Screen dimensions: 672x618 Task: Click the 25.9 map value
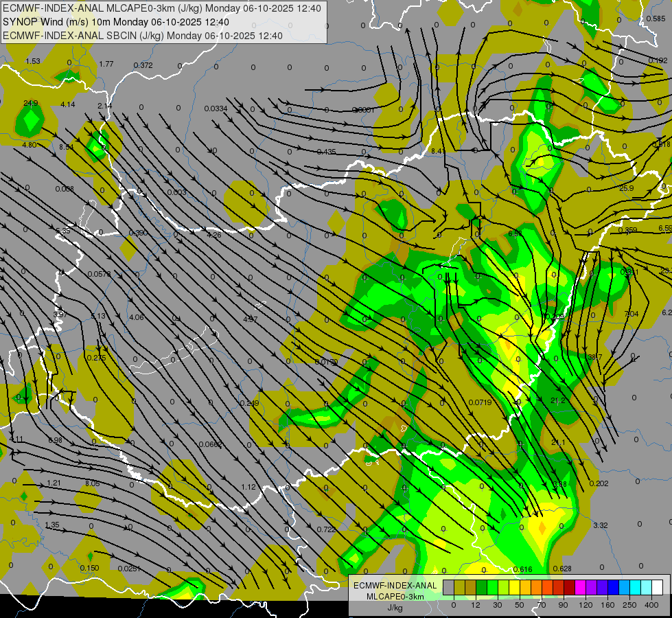tap(626, 188)
